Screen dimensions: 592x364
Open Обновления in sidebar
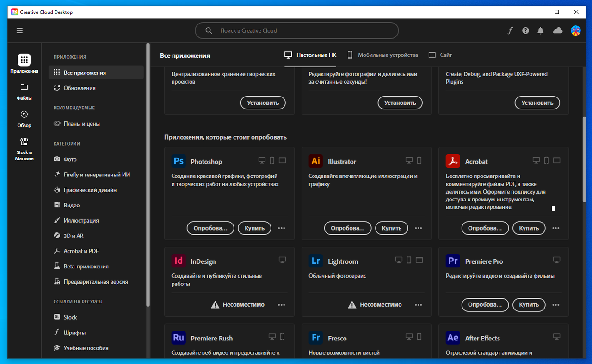[x=96, y=88]
